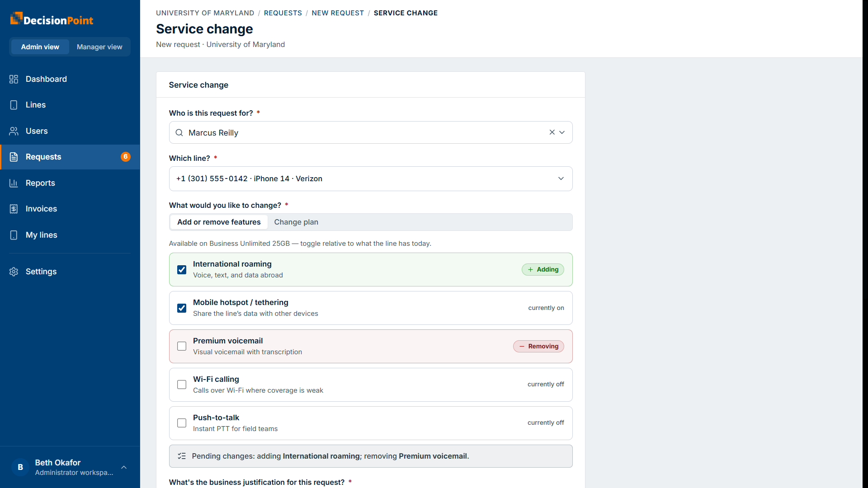Click the search magnifier in requester field

pos(179,132)
